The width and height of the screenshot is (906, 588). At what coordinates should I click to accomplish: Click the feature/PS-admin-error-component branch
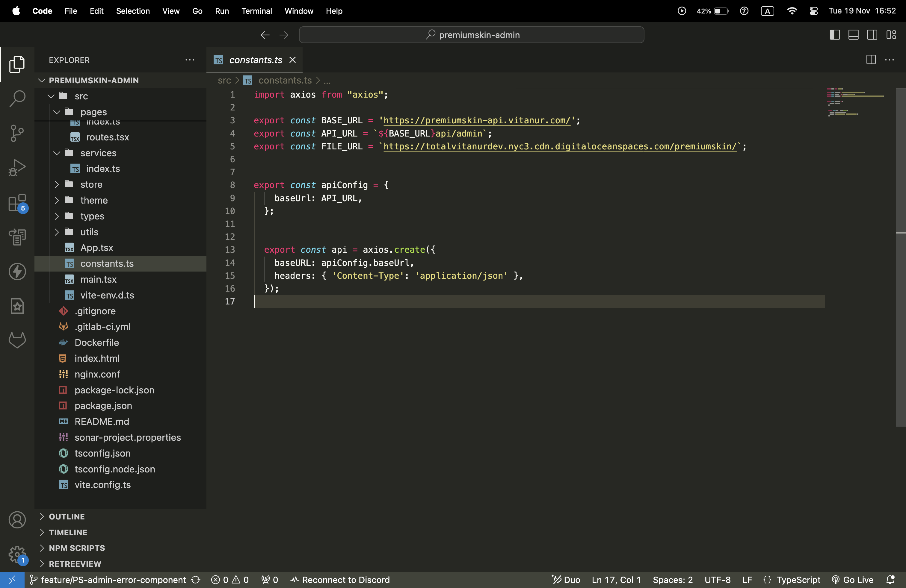click(x=108, y=580)
